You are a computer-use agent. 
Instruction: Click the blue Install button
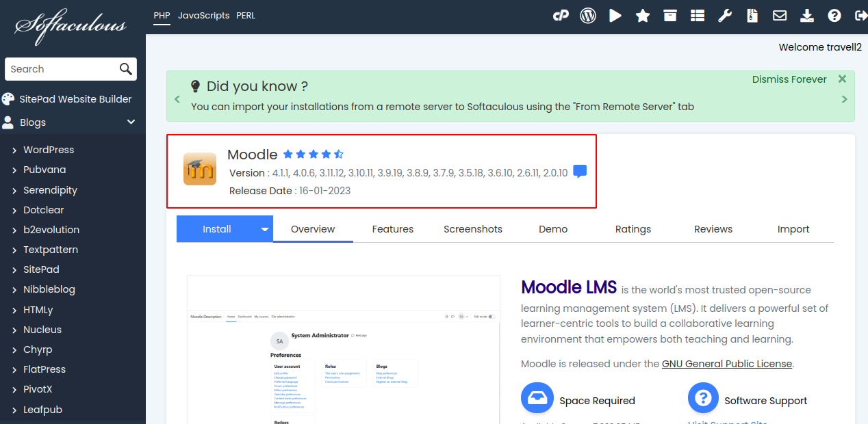217,229
